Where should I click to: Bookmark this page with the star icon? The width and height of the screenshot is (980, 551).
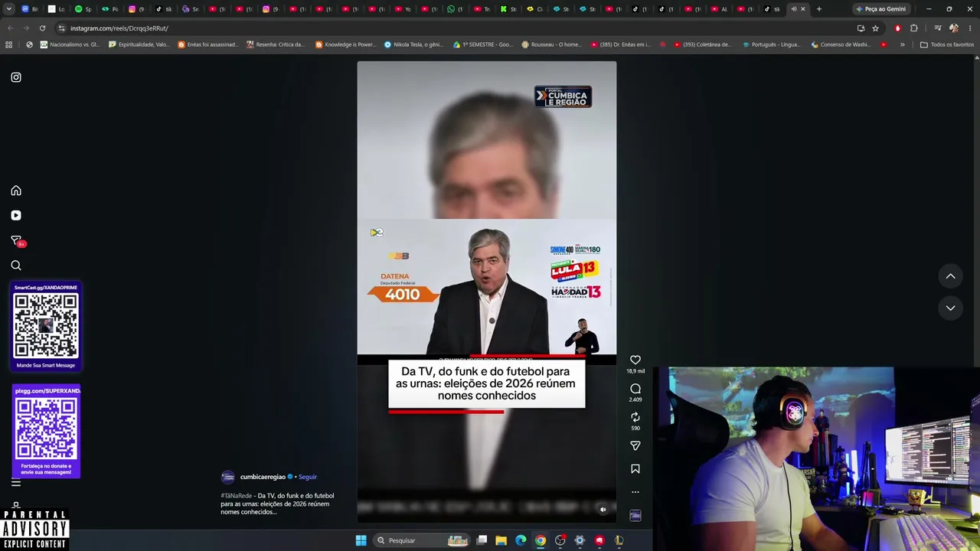click(875, 28)
